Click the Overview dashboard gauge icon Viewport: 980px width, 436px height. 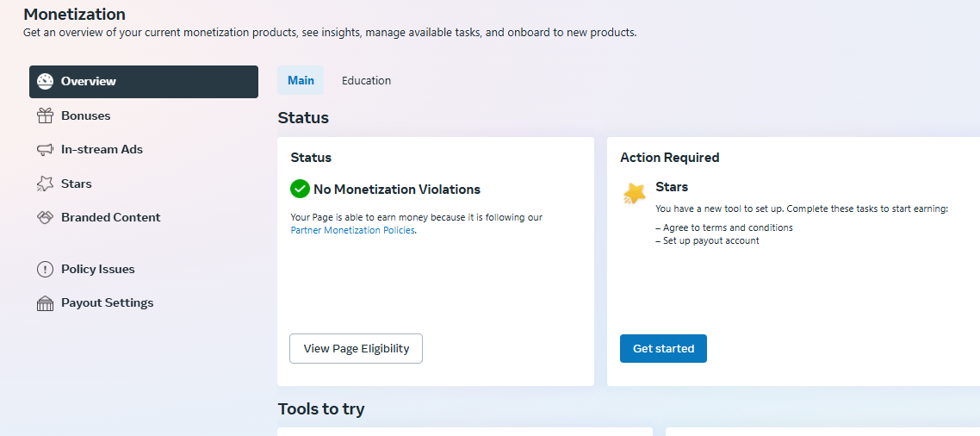[x=45, y=81]
